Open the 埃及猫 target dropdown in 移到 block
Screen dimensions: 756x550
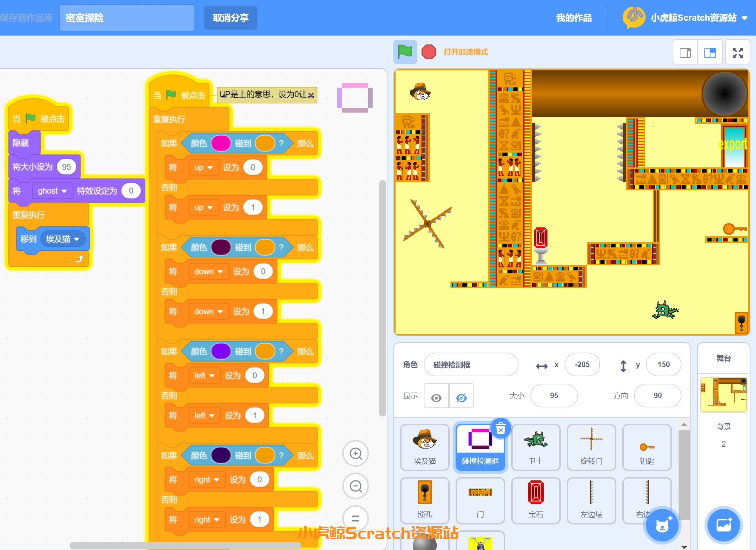[62, 239]
